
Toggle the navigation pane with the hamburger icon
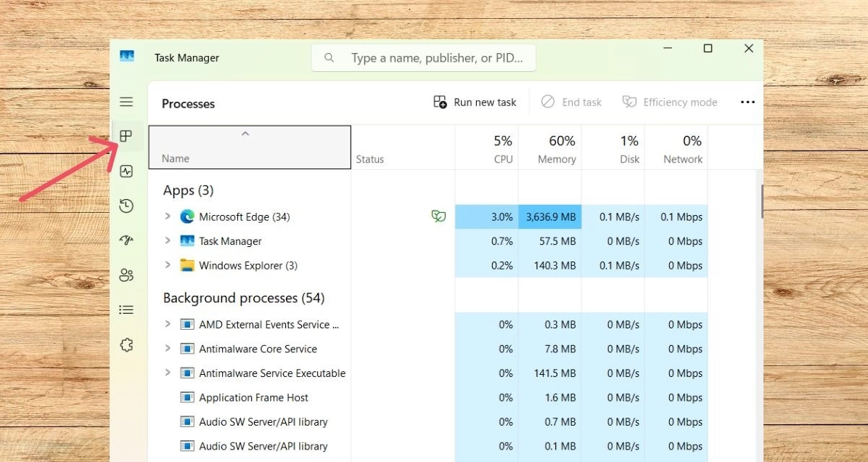[126, 102]
